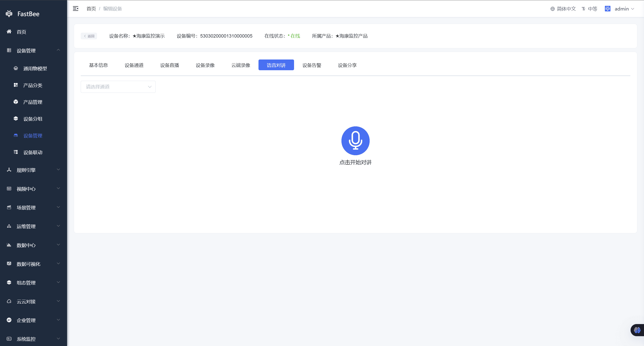Viewport: 644px width, 346px height.
Task: Click the 产品管理 cube icon
Action: (16, 102)
